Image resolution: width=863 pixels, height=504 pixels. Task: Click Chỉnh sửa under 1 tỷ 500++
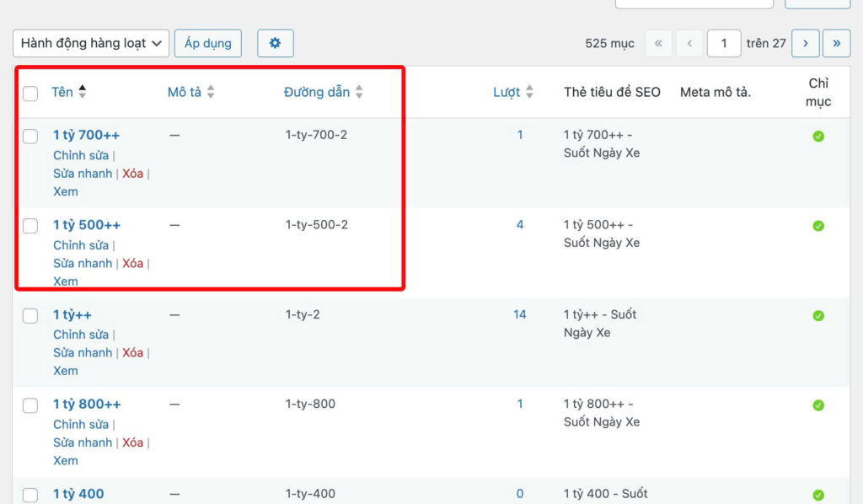coord(81,245)
